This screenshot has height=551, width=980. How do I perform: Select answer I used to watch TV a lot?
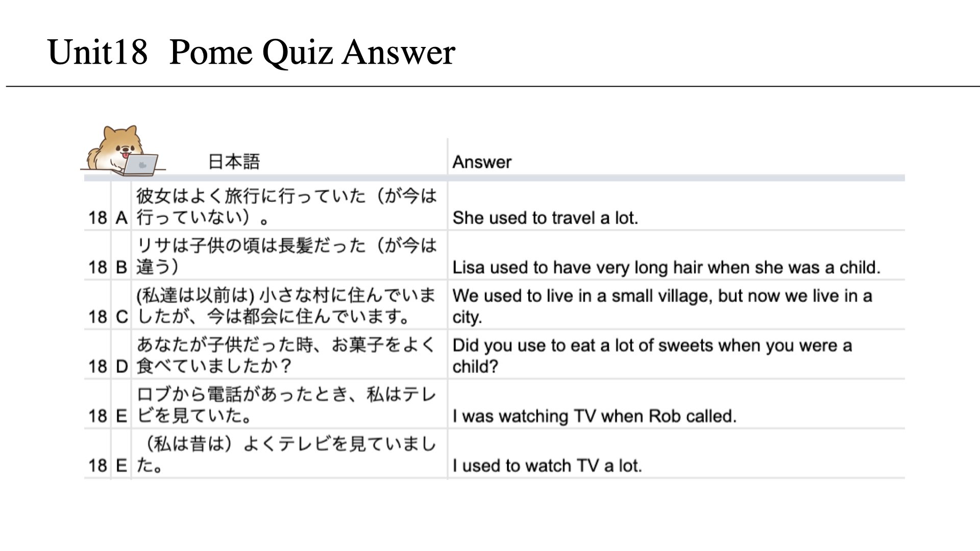coord(547,465)
